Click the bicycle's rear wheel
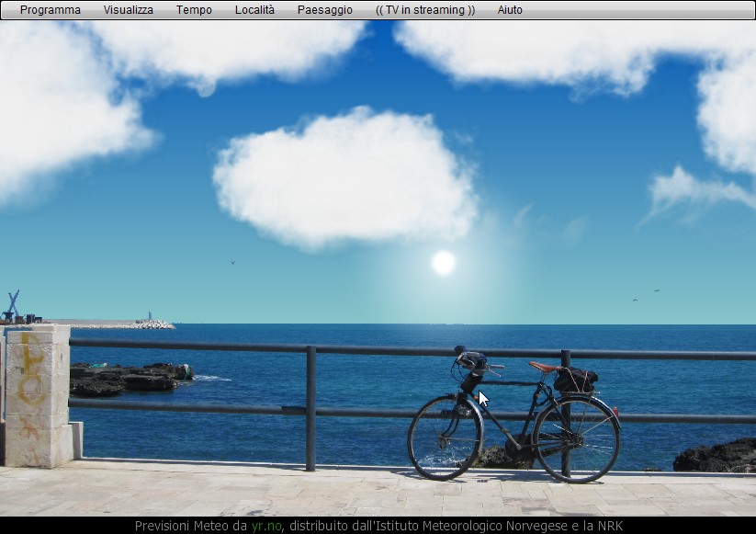756x534 pixels. [x=576, y=438]
